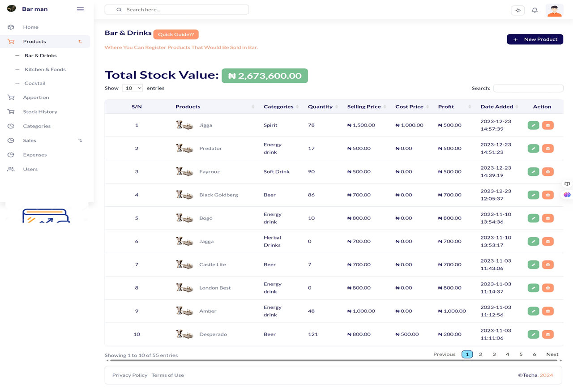573x392 pixels.
Task: Switch to the Kitchen & Foods section
Action: (45, 69)
